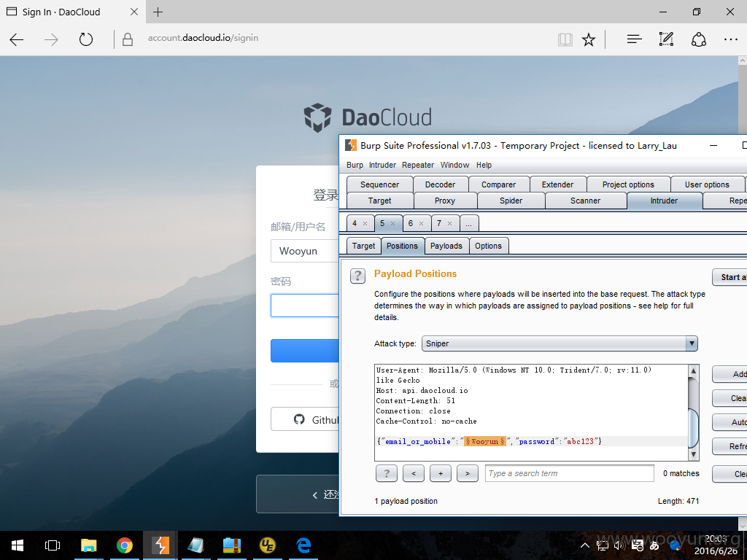This screenshot has width=747, height=560.
Task: Go to next search match
Action: 468,473
